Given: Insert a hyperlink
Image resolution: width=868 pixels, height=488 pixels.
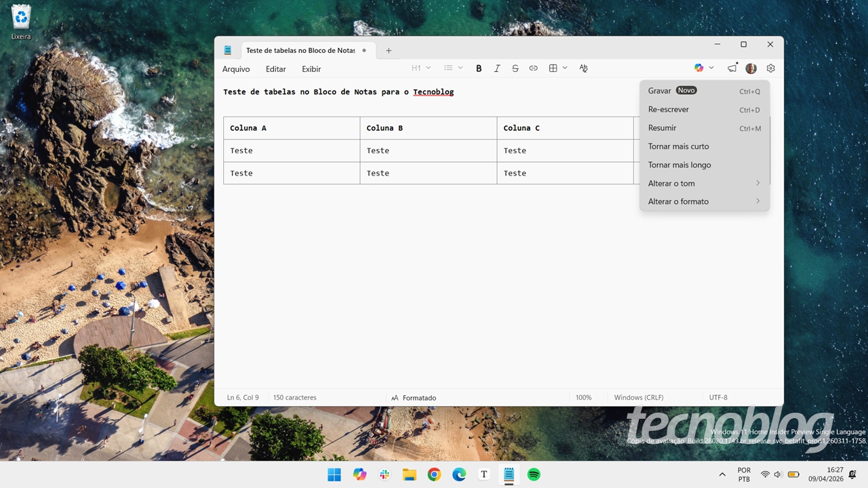Looking at the screenshot, I should click(x=533, y=68).
